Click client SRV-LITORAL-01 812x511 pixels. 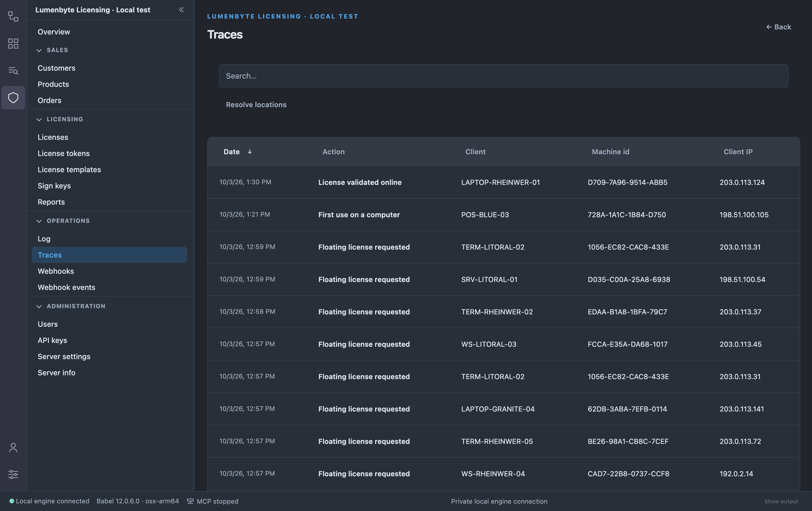489,279
